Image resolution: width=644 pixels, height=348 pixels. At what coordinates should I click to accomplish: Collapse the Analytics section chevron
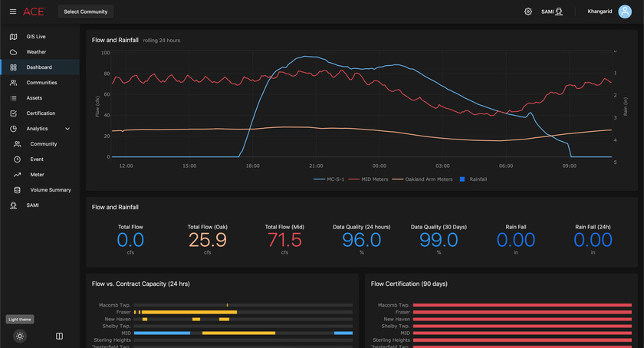[x=67, y=129]
